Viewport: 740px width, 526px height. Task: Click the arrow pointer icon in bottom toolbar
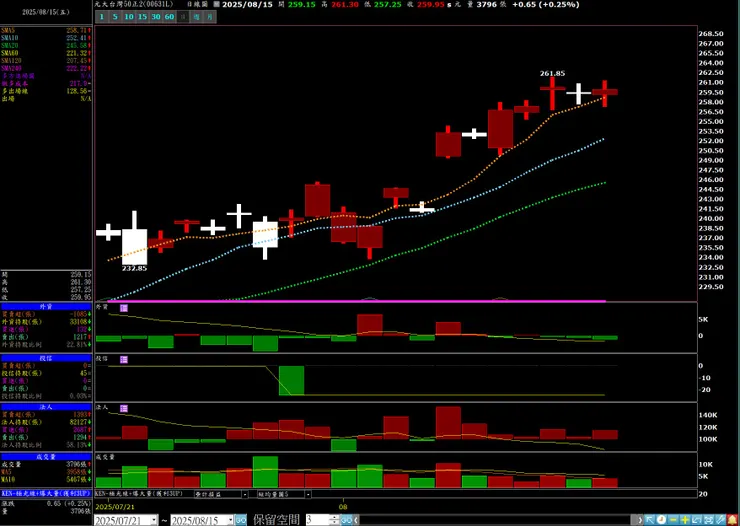650,520
